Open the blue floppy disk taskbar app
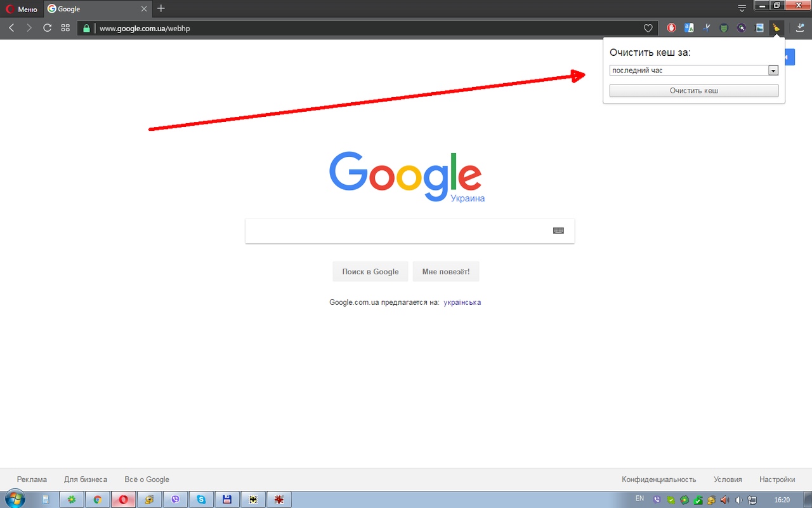The width and height of the screenshot is (812, 508). [227, 500]
